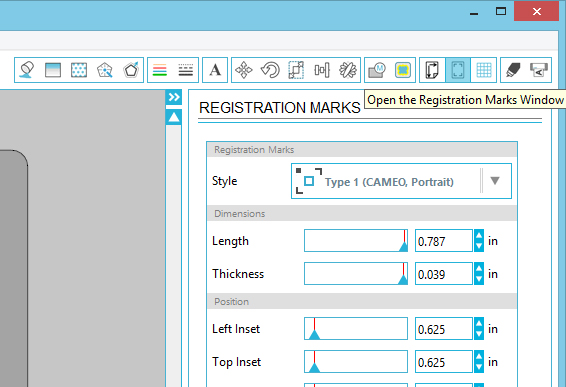Open the Rotate window

tap(270, 70)
